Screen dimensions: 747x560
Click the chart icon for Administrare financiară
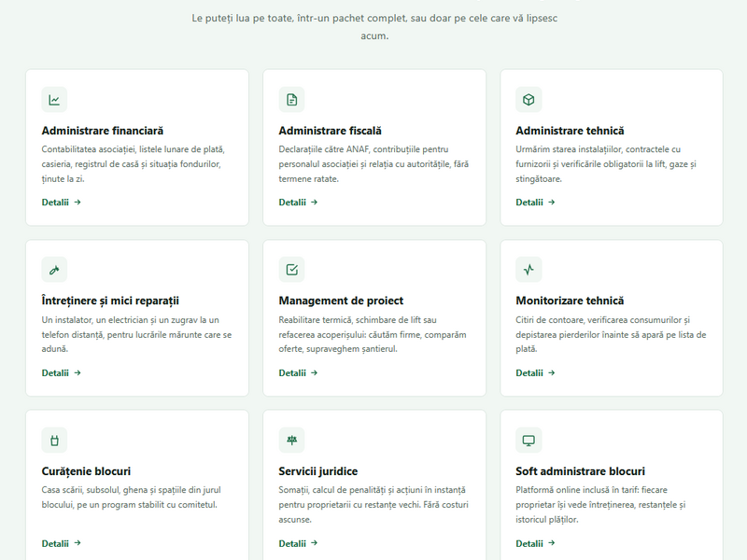[x=54, y=100]
